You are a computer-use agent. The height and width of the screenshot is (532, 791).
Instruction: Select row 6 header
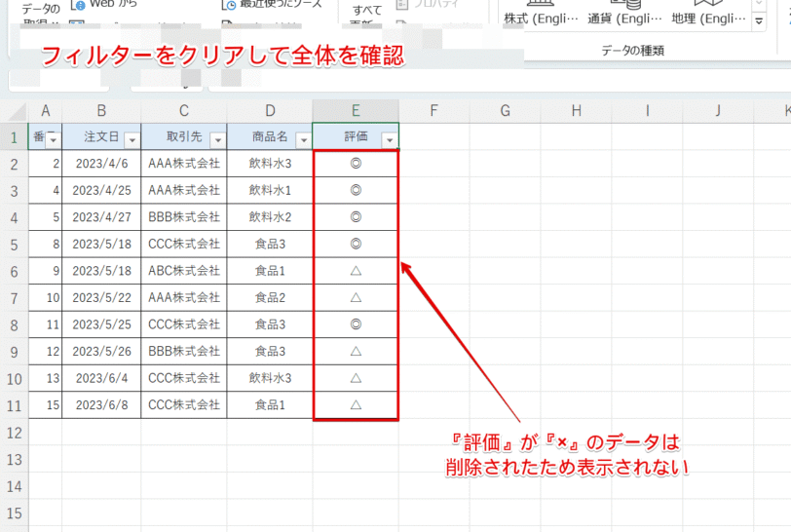point(14,272)
